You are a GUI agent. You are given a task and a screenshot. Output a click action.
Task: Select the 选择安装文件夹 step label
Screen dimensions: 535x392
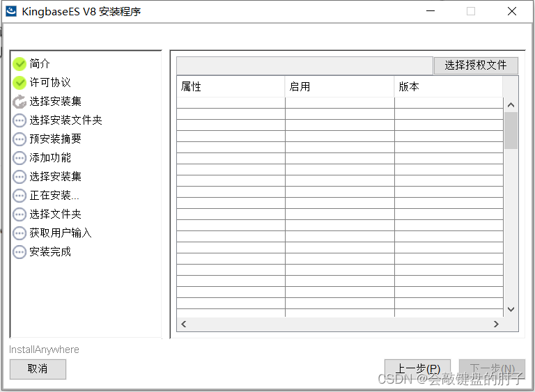point(66,120)
